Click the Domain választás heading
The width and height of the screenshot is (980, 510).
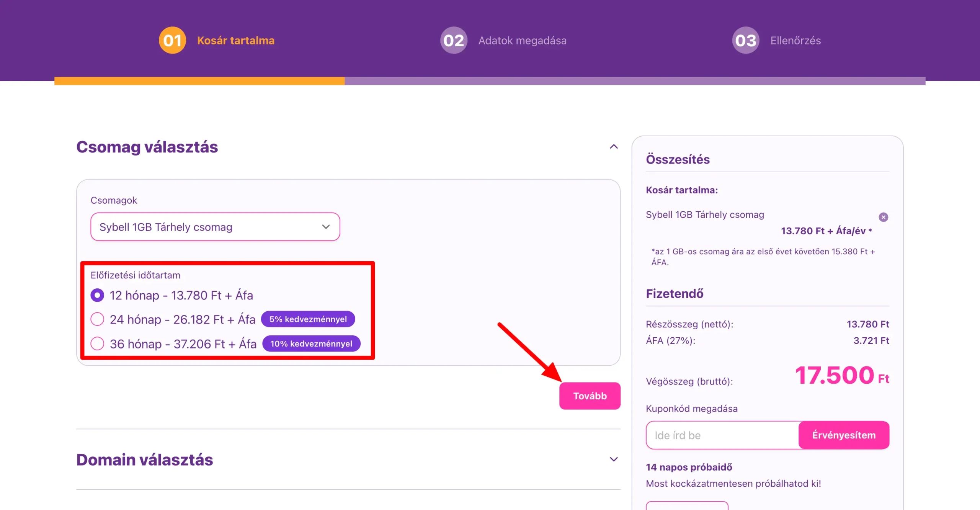tap(144, 459)
